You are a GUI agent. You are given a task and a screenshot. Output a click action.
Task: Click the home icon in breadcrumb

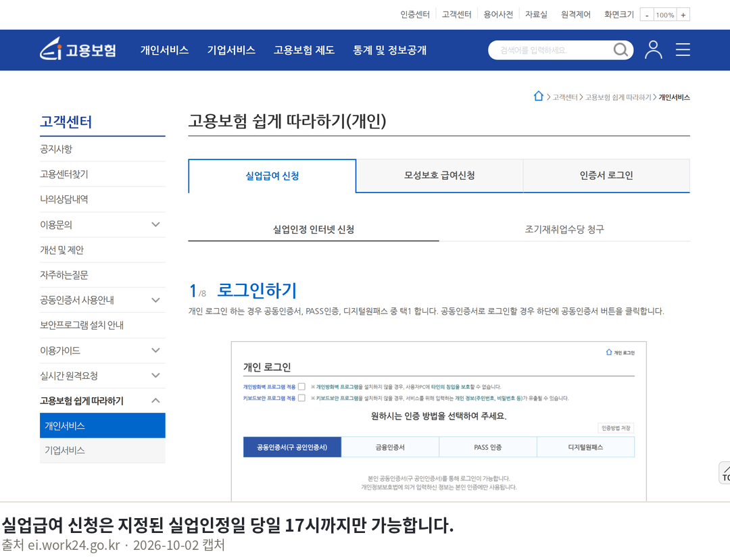coord(538,97)
